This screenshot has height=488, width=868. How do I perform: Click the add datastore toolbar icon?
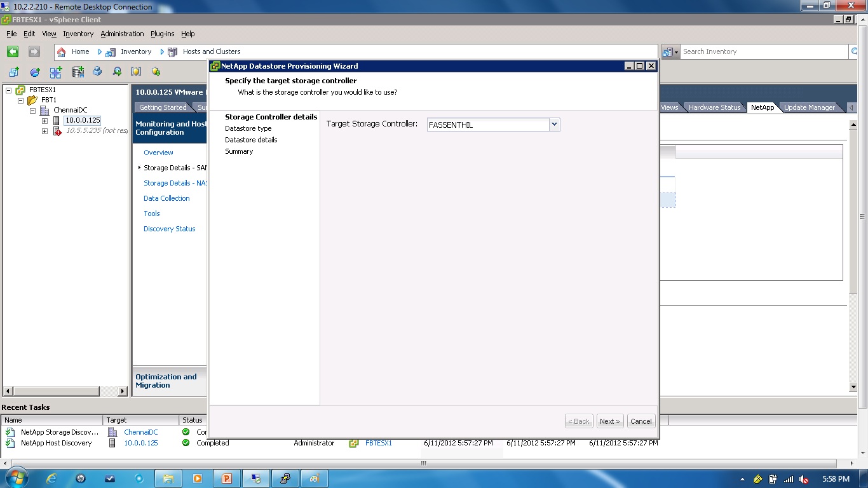(x=78, y=72)
